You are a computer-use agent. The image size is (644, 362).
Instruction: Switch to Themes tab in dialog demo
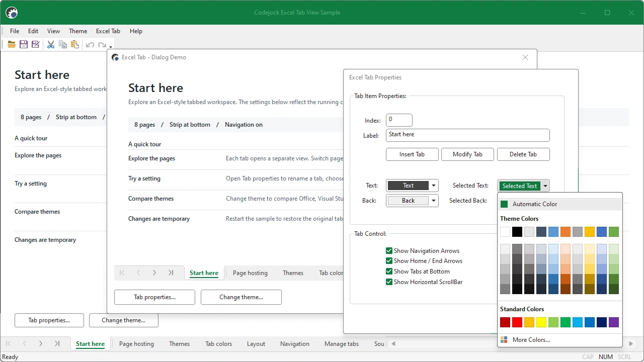293,273
